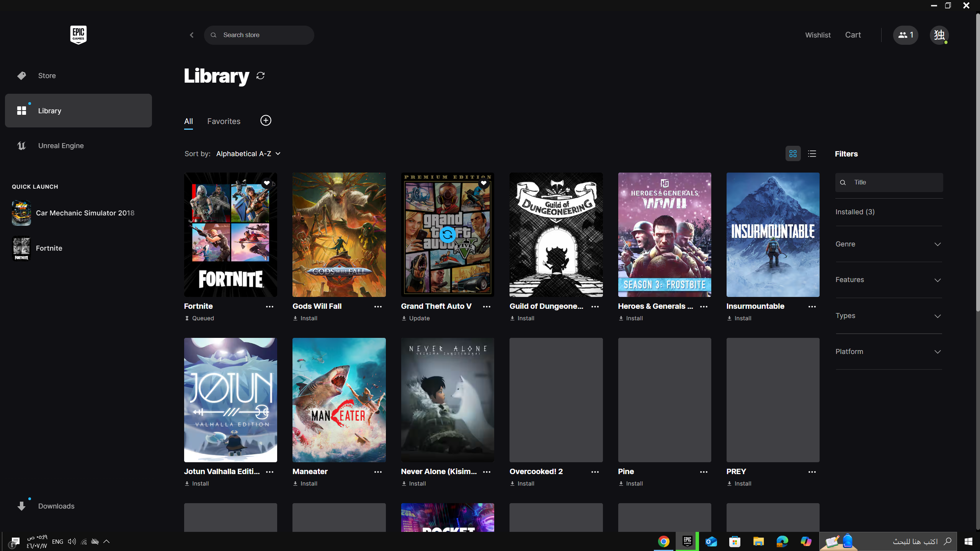
Task: Click the volume icon in system tray
Action: 72,541
